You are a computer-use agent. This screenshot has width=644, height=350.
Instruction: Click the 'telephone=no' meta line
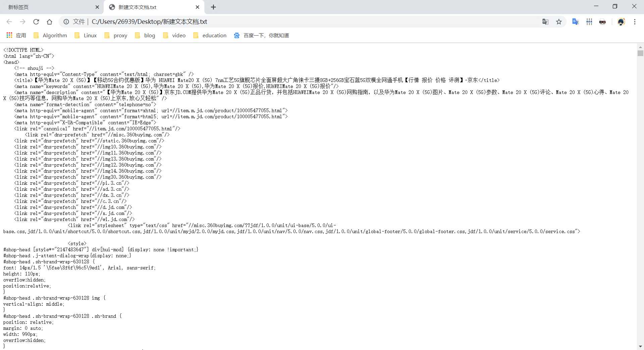[x=85, y=104]
